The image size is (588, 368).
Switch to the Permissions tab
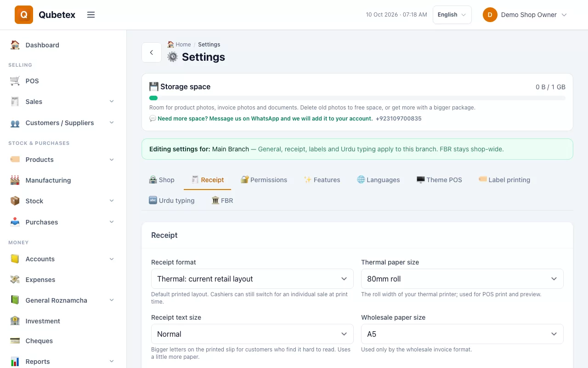pyautogui.click(x=264, y=180)
